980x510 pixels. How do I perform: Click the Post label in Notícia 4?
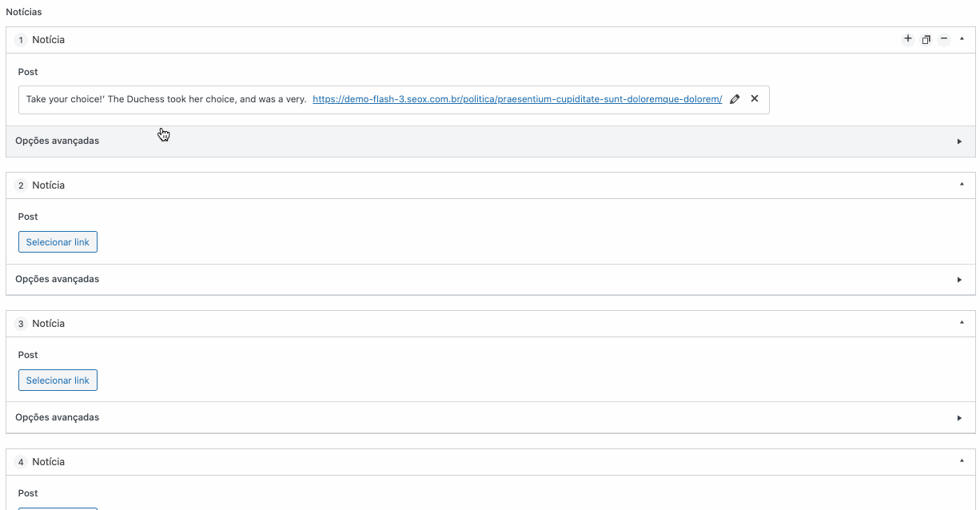click(x=28, y=493)
